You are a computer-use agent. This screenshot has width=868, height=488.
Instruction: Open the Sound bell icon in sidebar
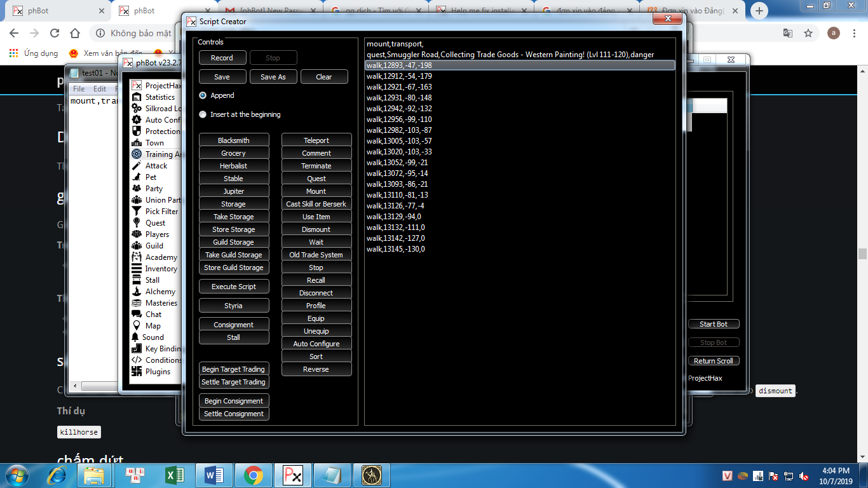coord(136,337)
